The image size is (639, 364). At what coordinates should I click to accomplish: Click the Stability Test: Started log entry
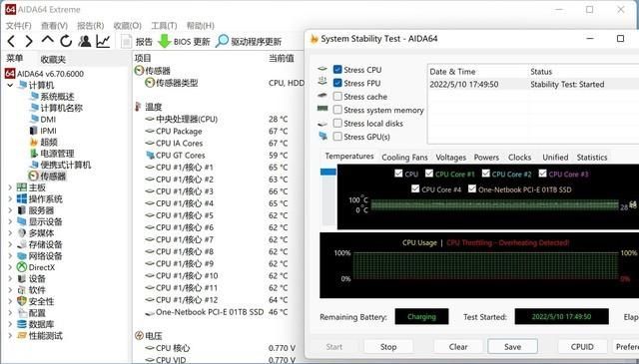(x=567, y=85)
